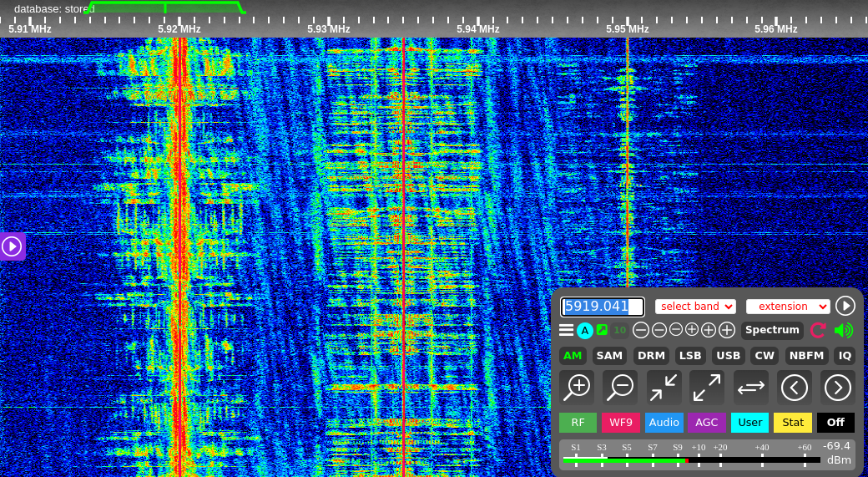Switch to CW mode
The width and height of the screenshot is (868, 477).
765,356
